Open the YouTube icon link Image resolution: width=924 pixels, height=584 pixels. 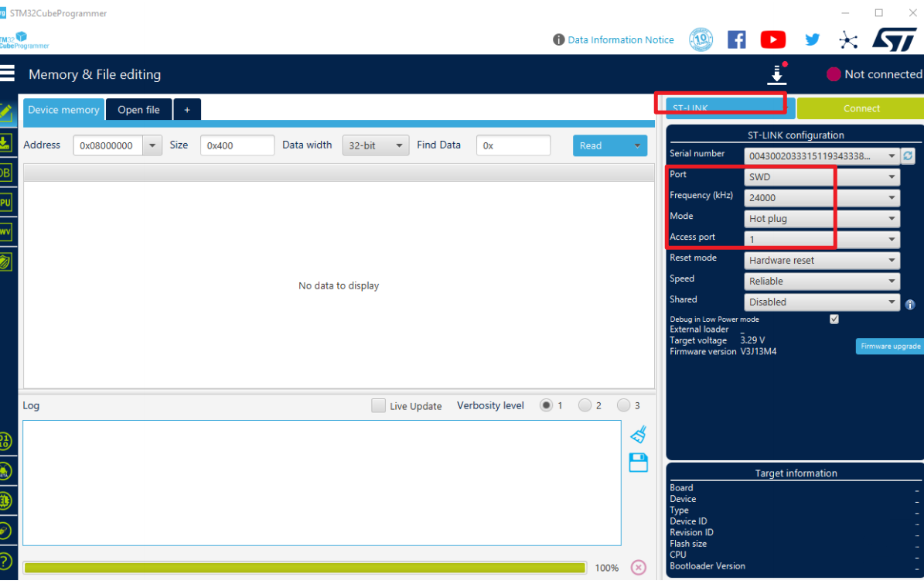772,40
